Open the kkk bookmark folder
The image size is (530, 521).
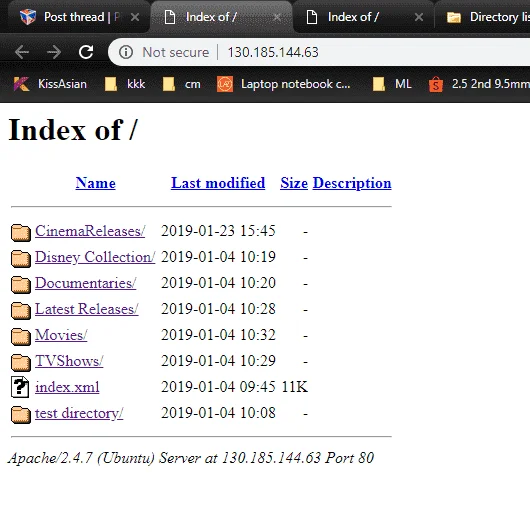pos(125,84)
